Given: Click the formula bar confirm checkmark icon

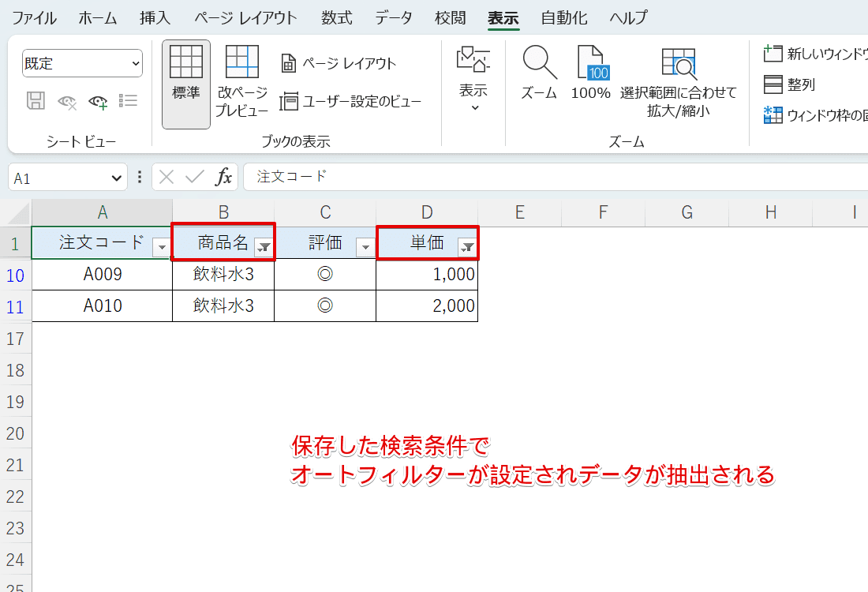Looking at the screenshot, I should click(x=194, y=178).
